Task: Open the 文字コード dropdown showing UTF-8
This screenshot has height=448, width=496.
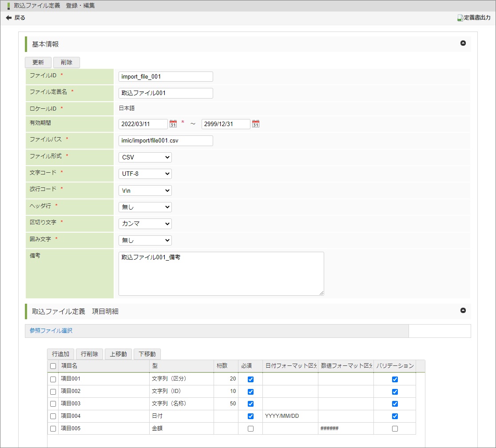Action: pyautogui.click(x=145, y=174)
